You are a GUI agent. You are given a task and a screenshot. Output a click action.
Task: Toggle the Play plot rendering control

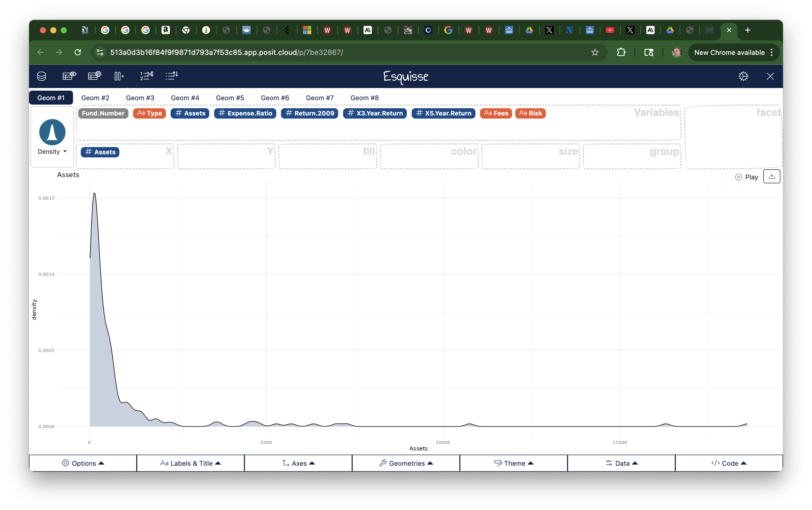pos(746,177)
